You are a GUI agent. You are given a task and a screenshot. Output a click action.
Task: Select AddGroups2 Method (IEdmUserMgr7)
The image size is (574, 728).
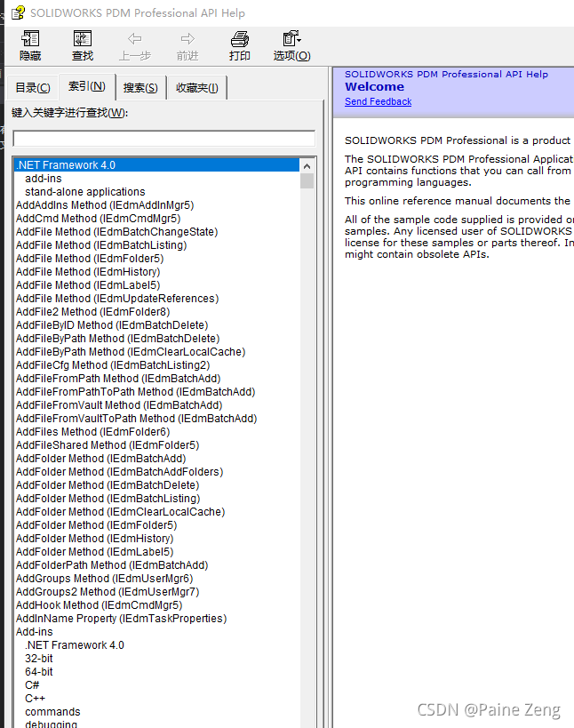pos(108,591)
